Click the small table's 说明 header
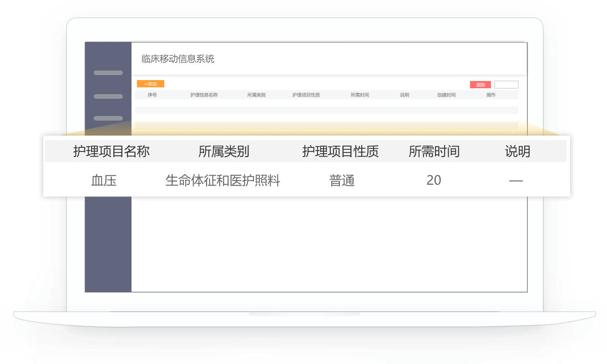607x364 pixels. [405, 95]
